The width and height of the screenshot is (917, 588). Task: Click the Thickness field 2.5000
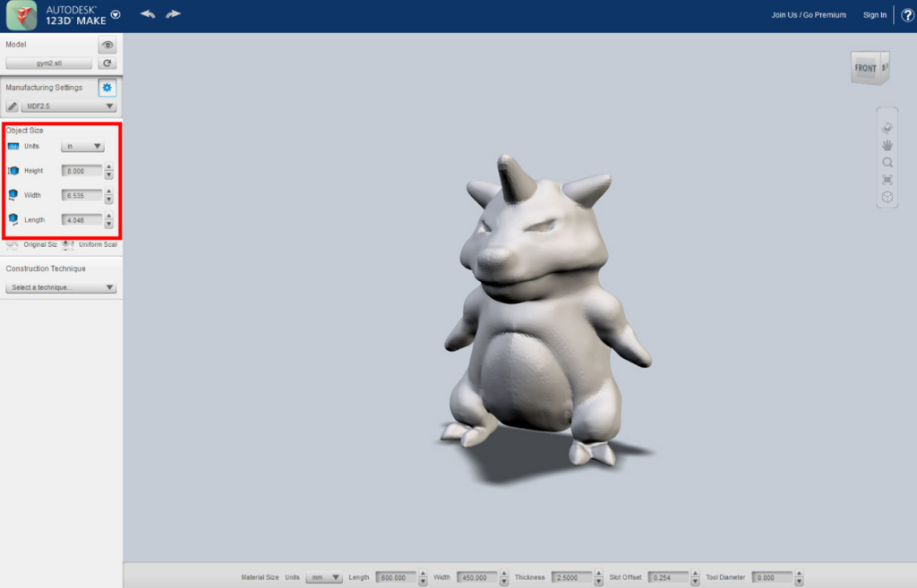pos(571,577)
